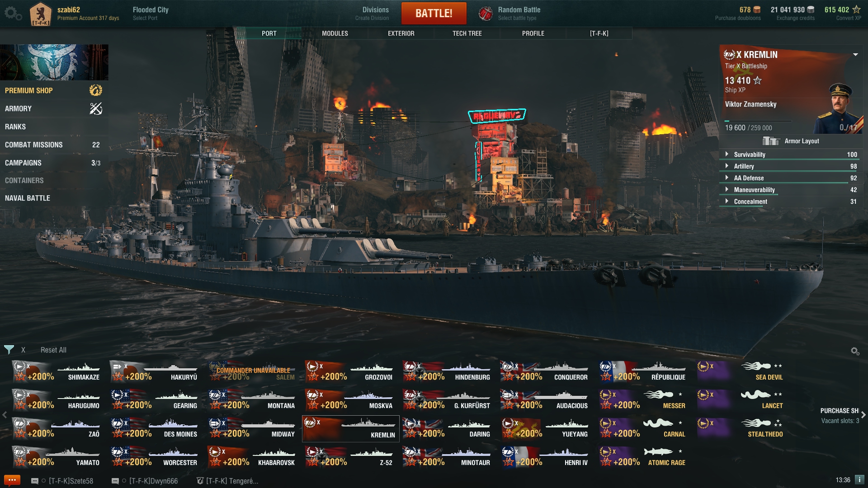The height and width of the screenshot is (488, 868).
Task: Click the Armor Layout ship icon
Action: (x=771, y=141)
